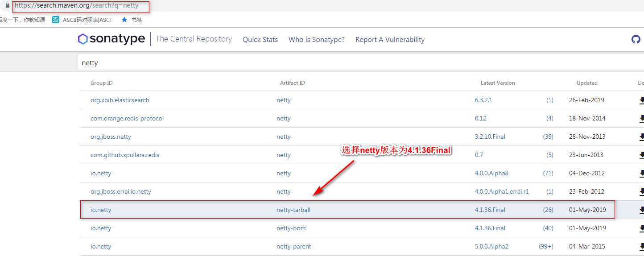This screenshot has height=261, width=644.
Task: Open version 3.2.10.Final link
Action: [490, 137]
